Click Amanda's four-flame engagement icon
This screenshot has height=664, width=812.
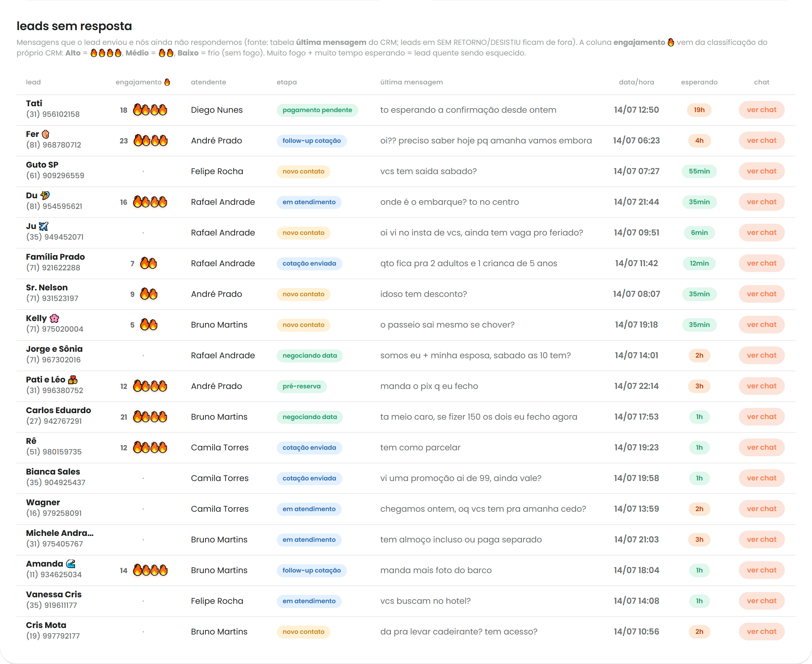pyautogui.click(x=150, y=570)
